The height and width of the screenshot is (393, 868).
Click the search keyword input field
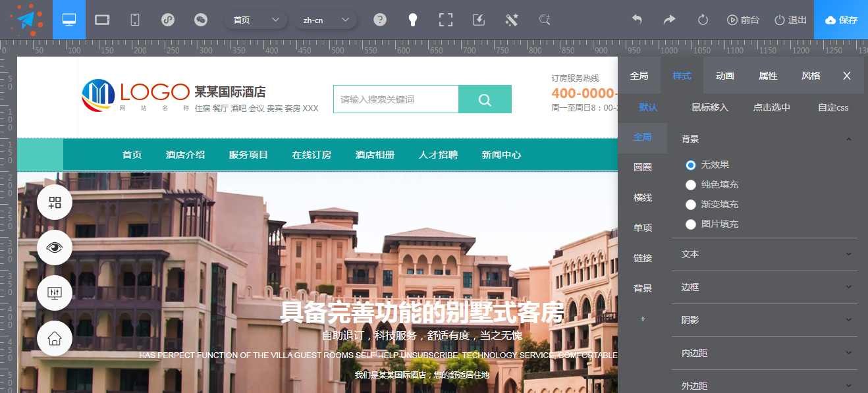click(395, 99)
